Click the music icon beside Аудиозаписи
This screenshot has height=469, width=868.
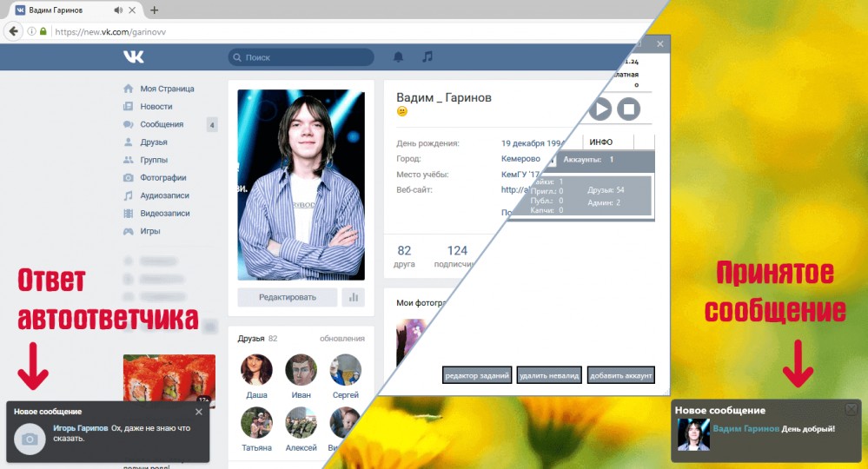click(x=129, y=195)
